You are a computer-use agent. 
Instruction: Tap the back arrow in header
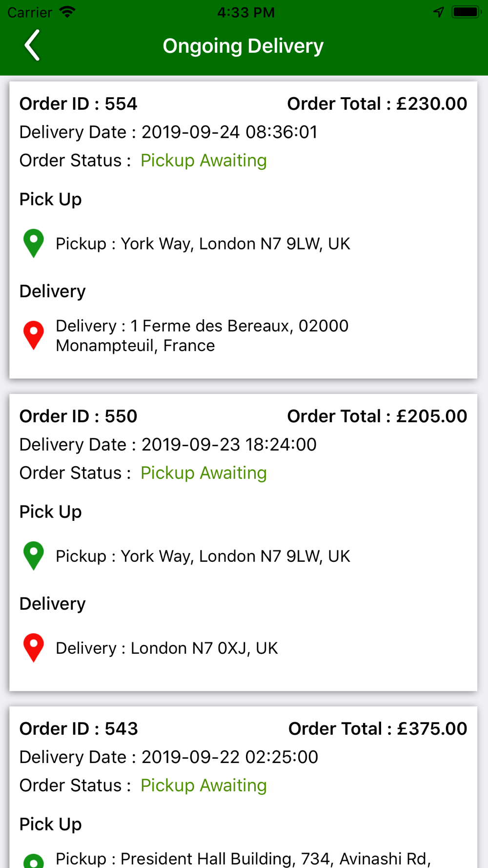32,45
